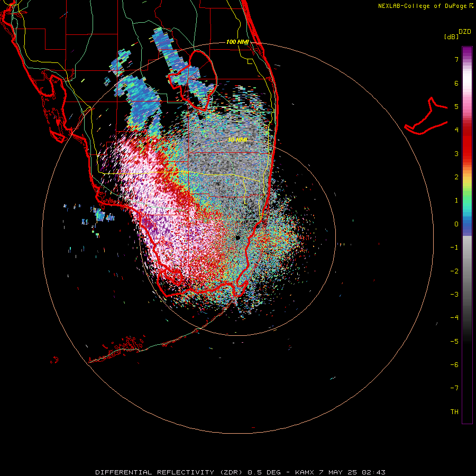This screenshot has width=476, height=476.
Task: Click the 100 NMI range ring label
Action: pos(237,42)
